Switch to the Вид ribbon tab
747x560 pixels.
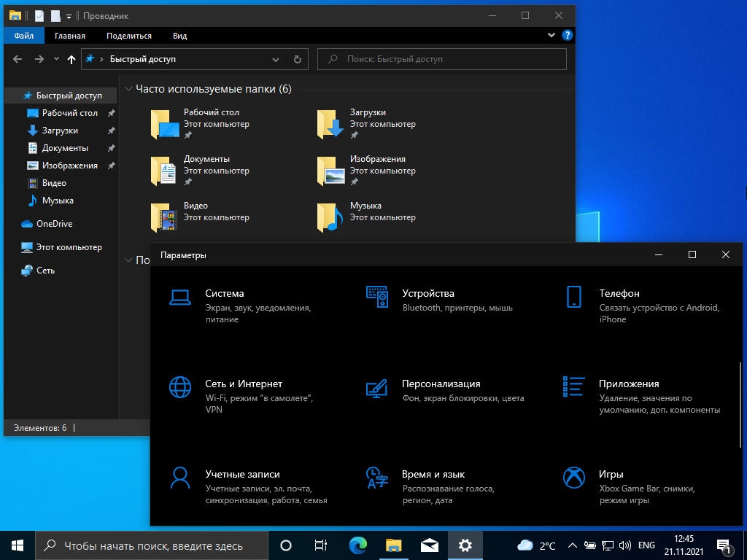coord(179,36)
